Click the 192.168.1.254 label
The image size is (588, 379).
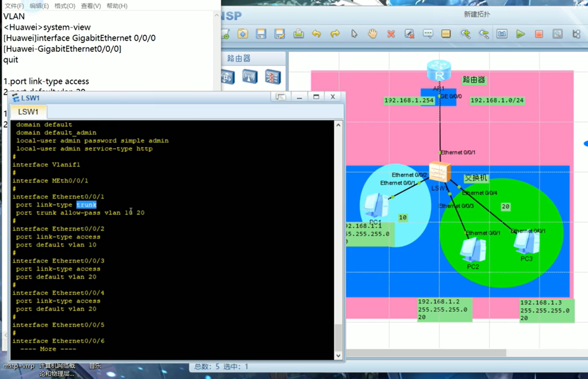click(x=409, y=101)
